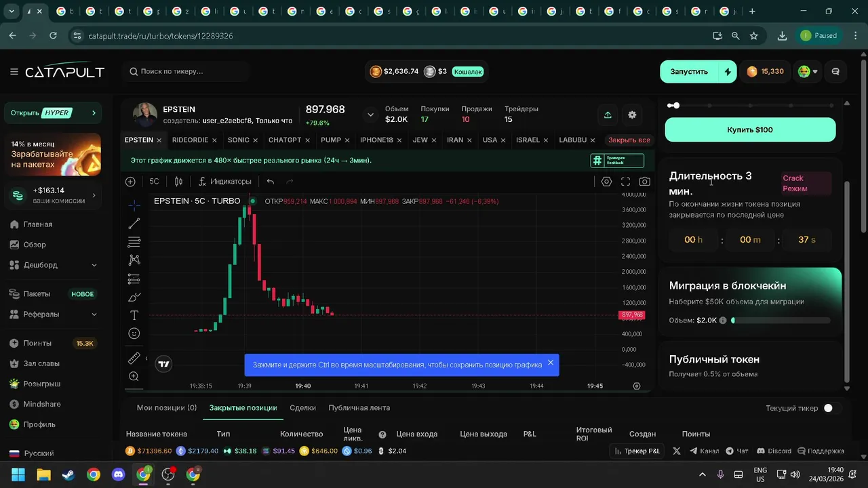This screenshot has height=488, width=868.
Task: Select the crosshair cursor tool
Action: pyautogui.click(x=134, y=205)
